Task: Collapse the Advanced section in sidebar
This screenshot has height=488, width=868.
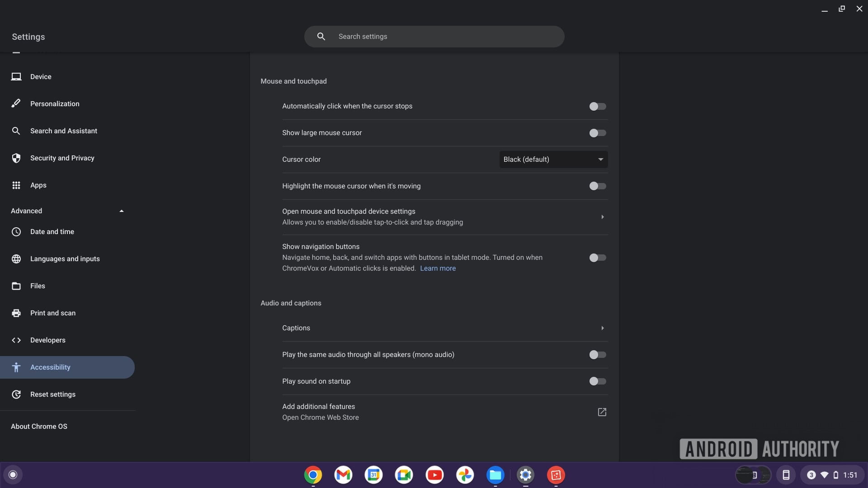Action: 121,211
